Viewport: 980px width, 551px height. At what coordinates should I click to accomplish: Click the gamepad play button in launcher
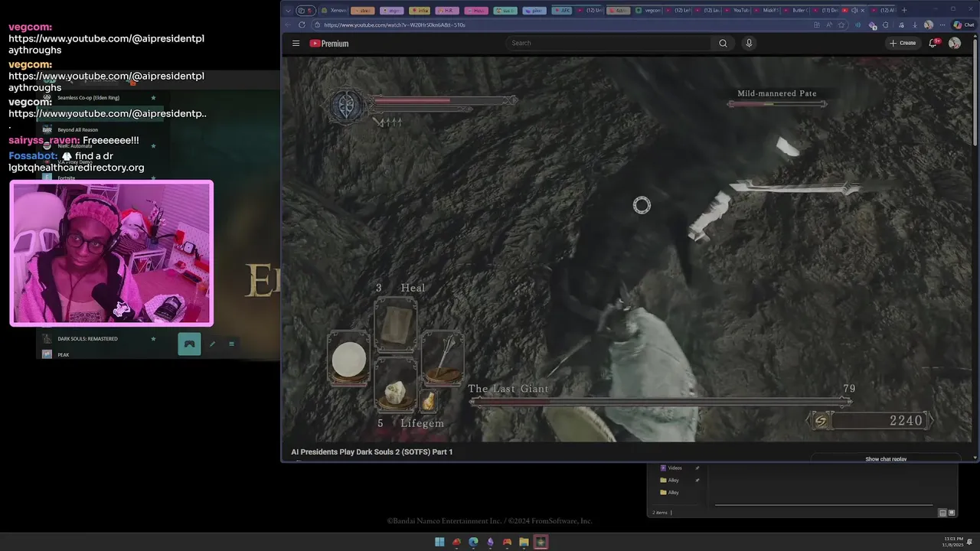coord(189,344)
